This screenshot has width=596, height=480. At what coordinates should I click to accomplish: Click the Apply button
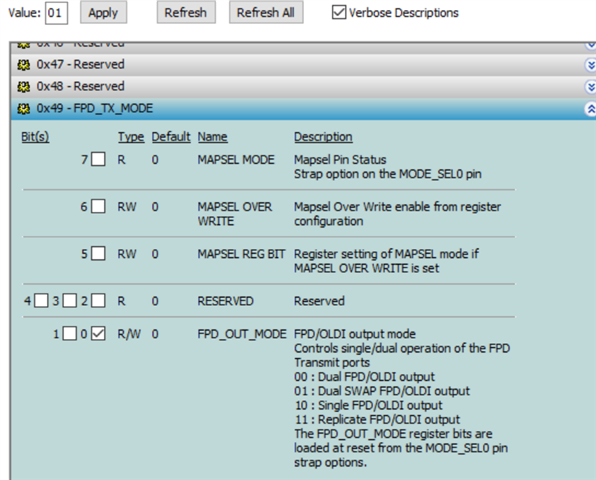point(103,13)
